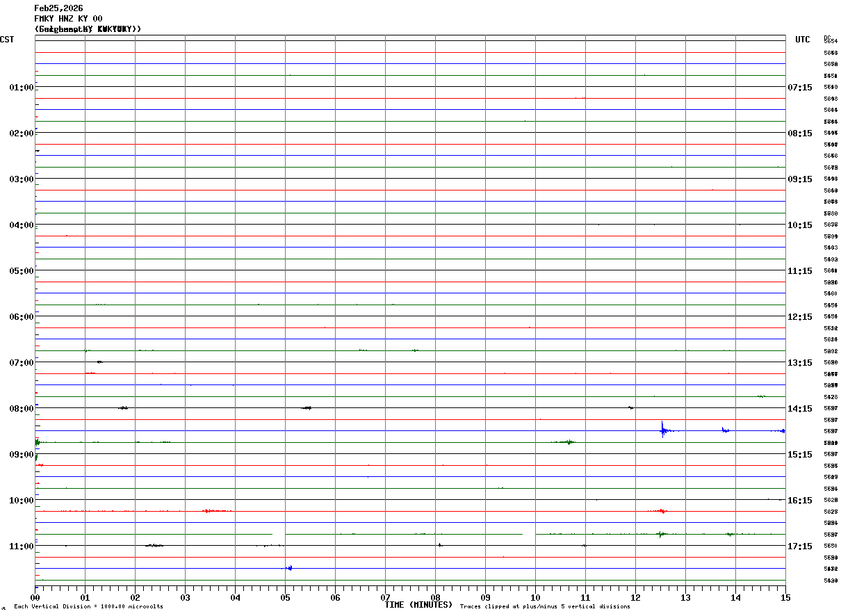Click the date label Feb25,2026
Image resolution: width=841 pixels, height=616 pixels.
click(x=58, y=8)
